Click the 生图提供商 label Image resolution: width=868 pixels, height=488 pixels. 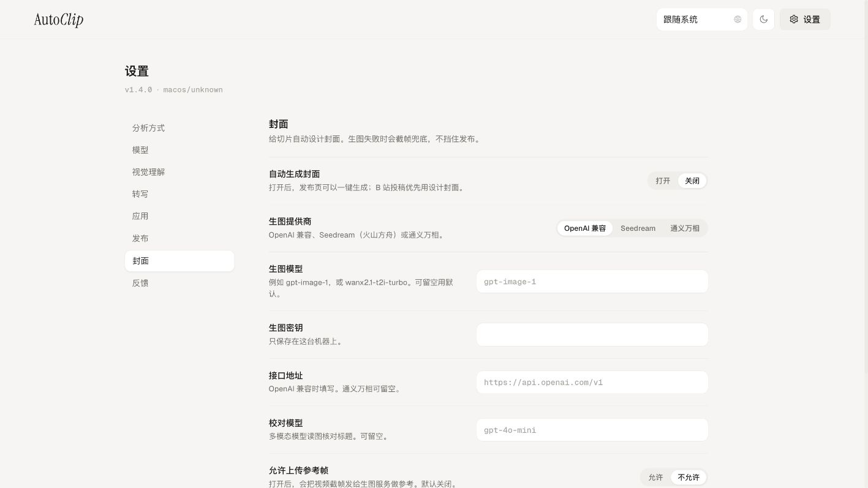pyautogui.click(x=290, y=221)
